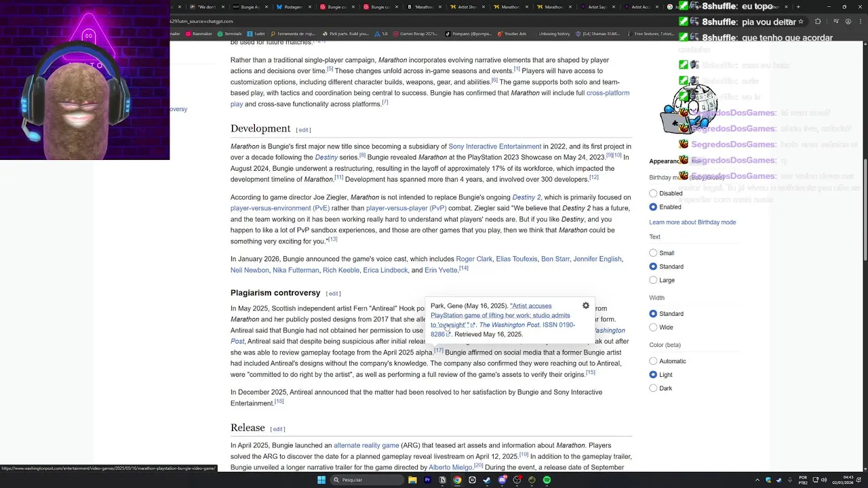The width and height of the screenshot is (868, 488).
Task: Open the alternate reality game link
Action: [366, 445]
